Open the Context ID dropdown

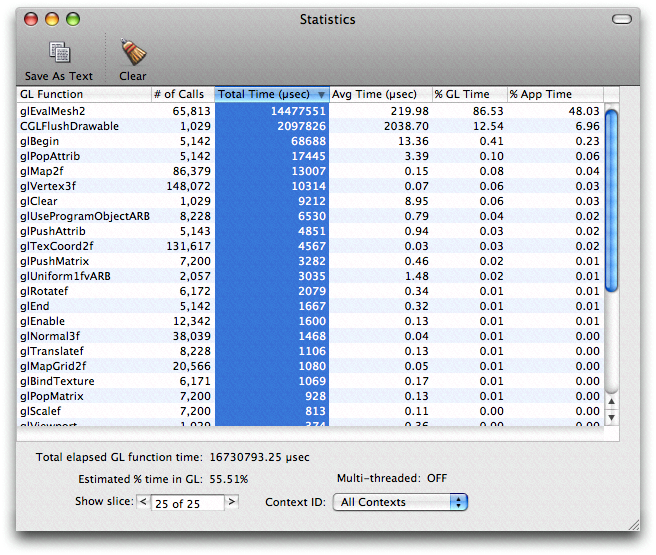(x=400, y=502)
